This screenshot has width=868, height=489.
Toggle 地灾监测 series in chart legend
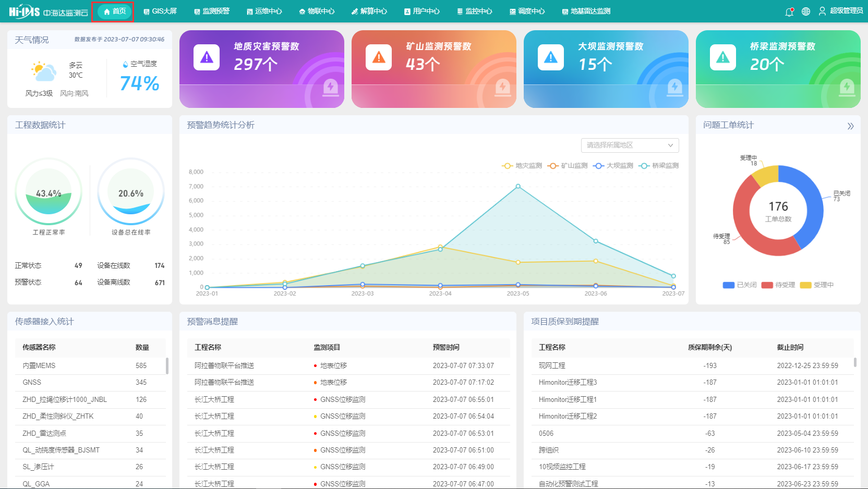522,166
